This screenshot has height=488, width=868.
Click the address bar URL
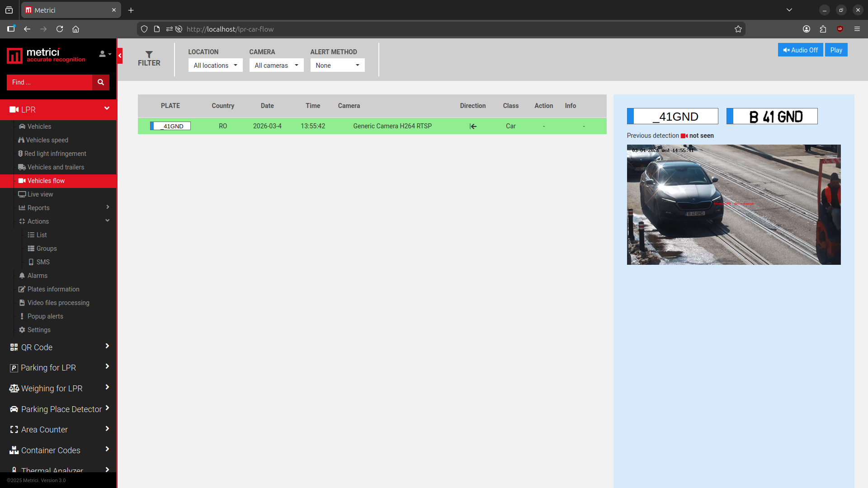(x=230, y=29)
